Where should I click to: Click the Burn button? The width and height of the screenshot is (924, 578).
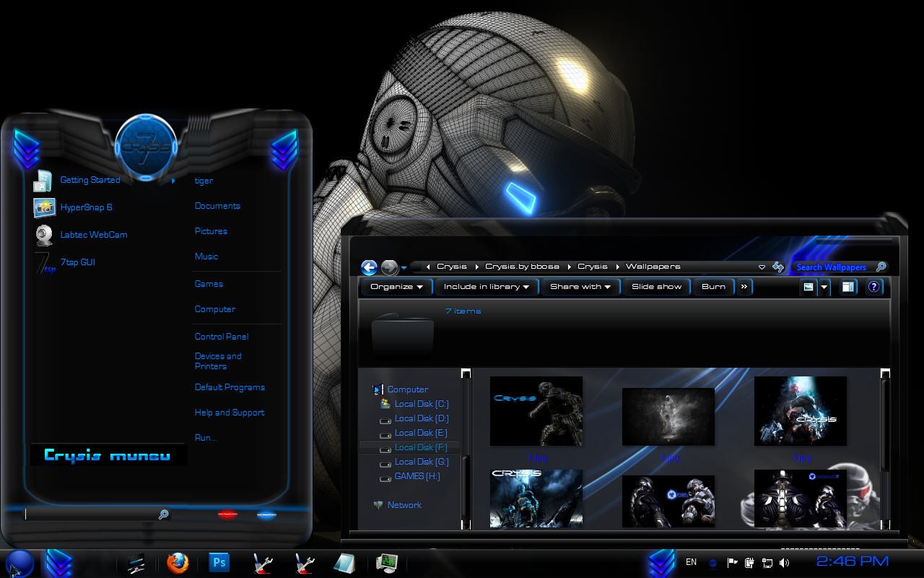pos(713,287)
